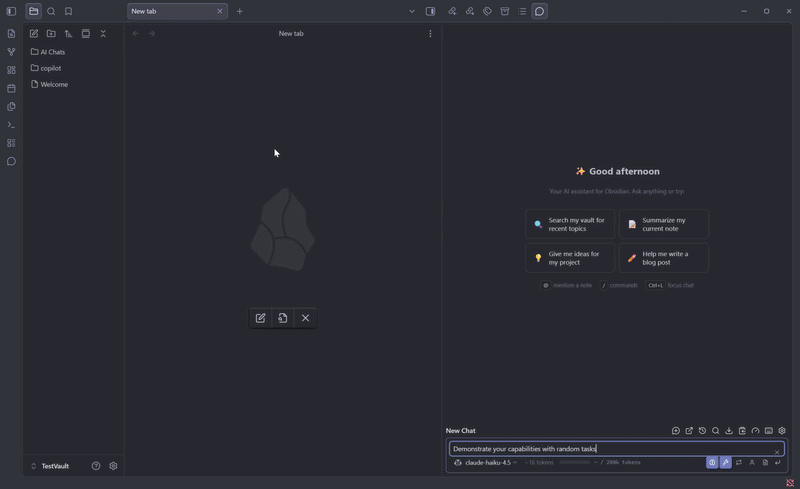The height and width of the screenshot is (489, 800).
Task: Toggle the highlighted tools wrench option
Action: (726, 462)
